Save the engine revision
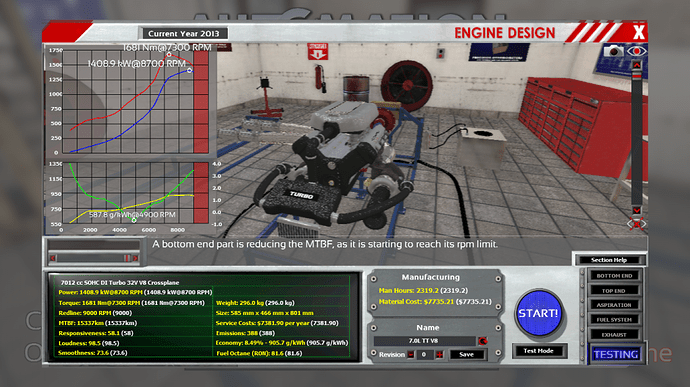The height and width of the screenshot is (387, 690). pos(466,354)
